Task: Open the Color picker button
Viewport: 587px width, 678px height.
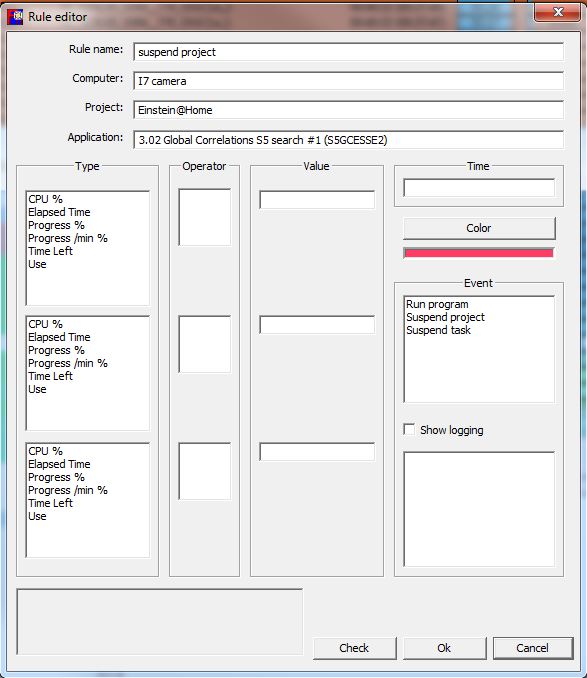Action: tap(479, 228)
